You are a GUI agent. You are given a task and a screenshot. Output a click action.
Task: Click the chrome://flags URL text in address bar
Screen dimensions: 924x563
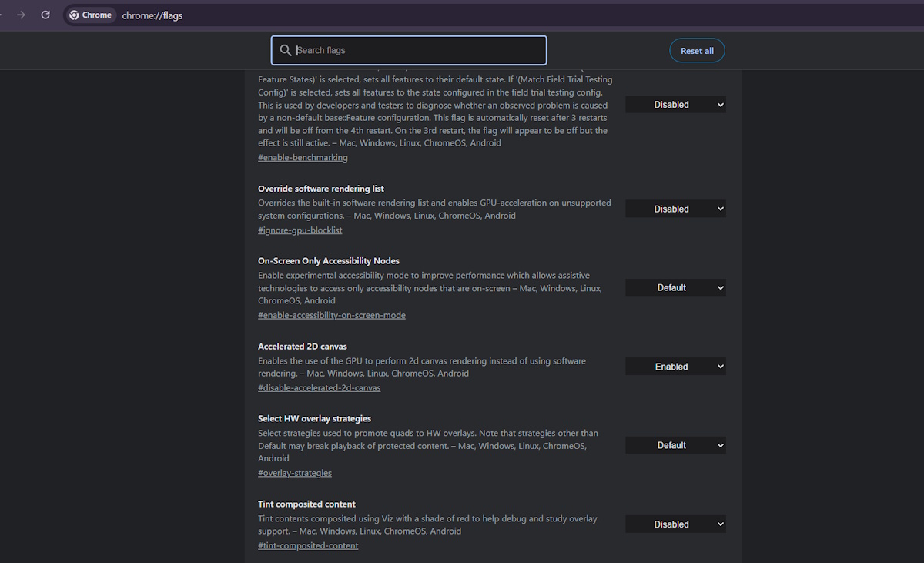pos(152,15)
